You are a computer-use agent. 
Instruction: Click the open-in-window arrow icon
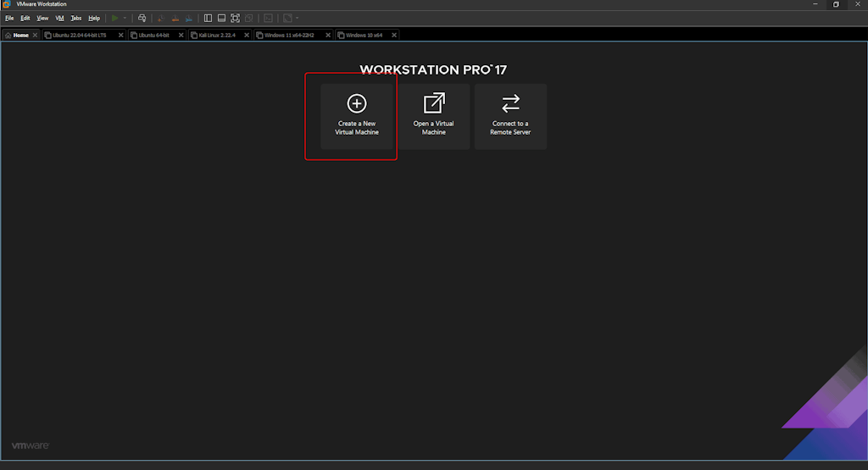coord(434,102)
